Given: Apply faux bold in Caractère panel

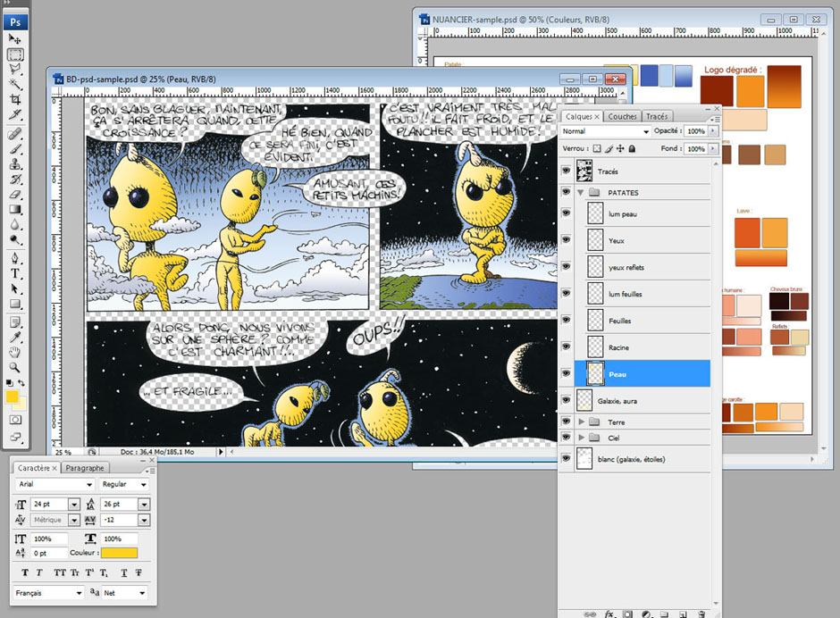Looking at the screenshot, I should click(24, 572).
